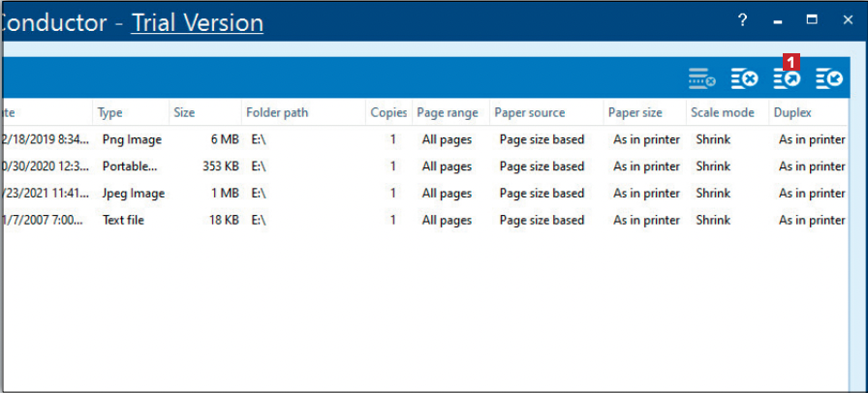Screen dimensions: 868x393
Task: Click the greyed-out remove selected items icon
Action: click(x=701, y=79)
